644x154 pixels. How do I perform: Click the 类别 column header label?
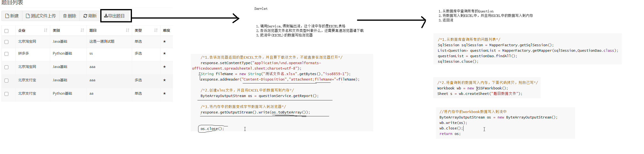[56, 30]
